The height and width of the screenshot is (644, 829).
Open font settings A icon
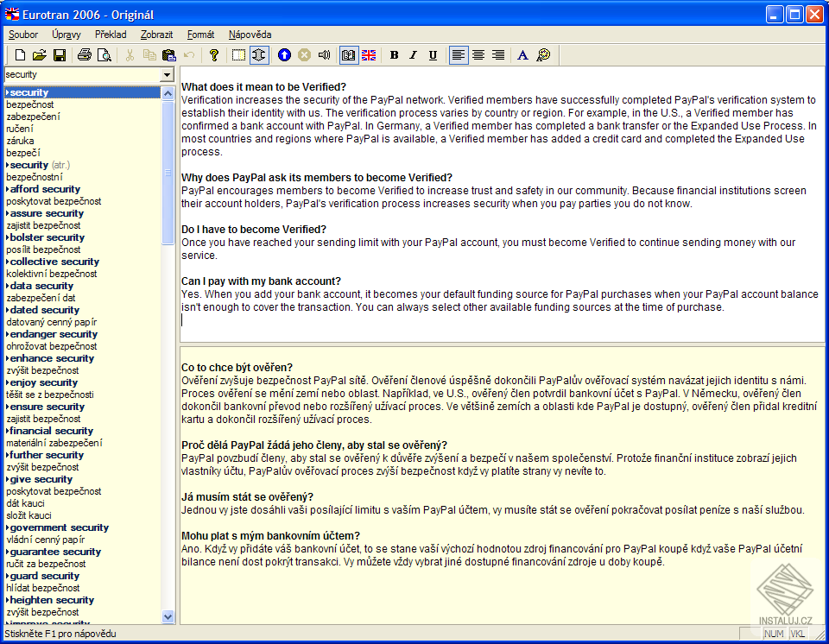(x=523, y=55)
